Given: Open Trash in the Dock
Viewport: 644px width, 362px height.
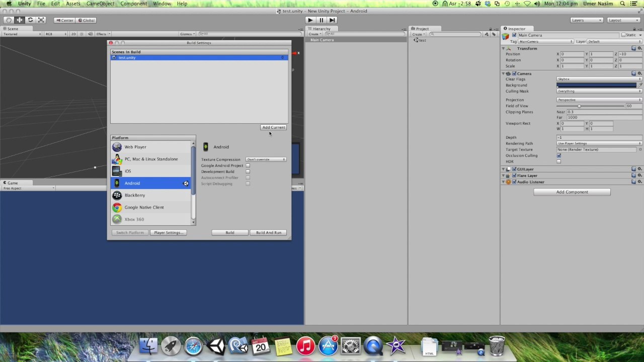Looking at the screenshot, I should 497,346.
